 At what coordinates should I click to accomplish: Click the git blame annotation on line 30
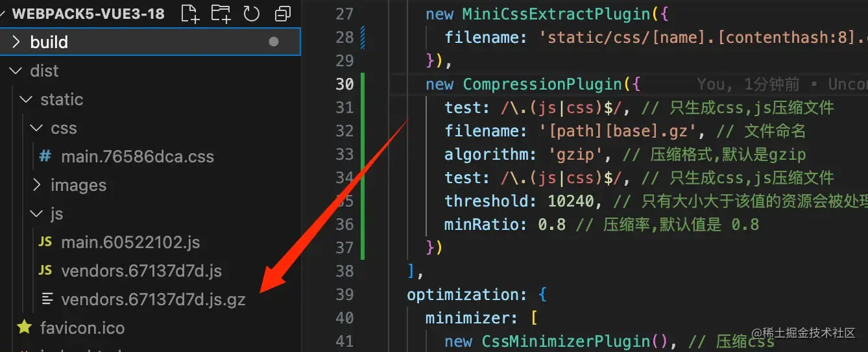tap(782, 84)
